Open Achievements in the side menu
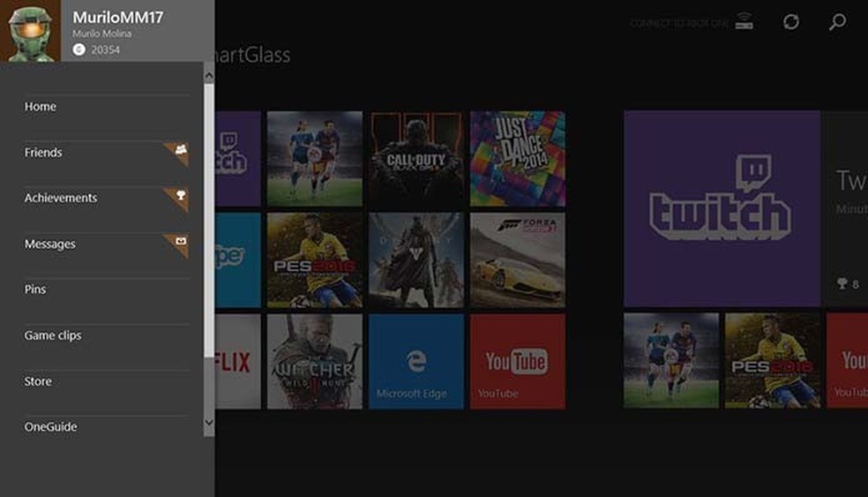 [106, 198]
